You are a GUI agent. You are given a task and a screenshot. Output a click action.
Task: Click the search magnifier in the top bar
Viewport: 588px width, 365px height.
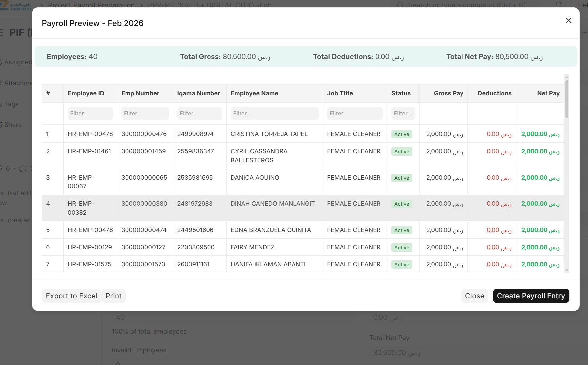pos(400,5)
